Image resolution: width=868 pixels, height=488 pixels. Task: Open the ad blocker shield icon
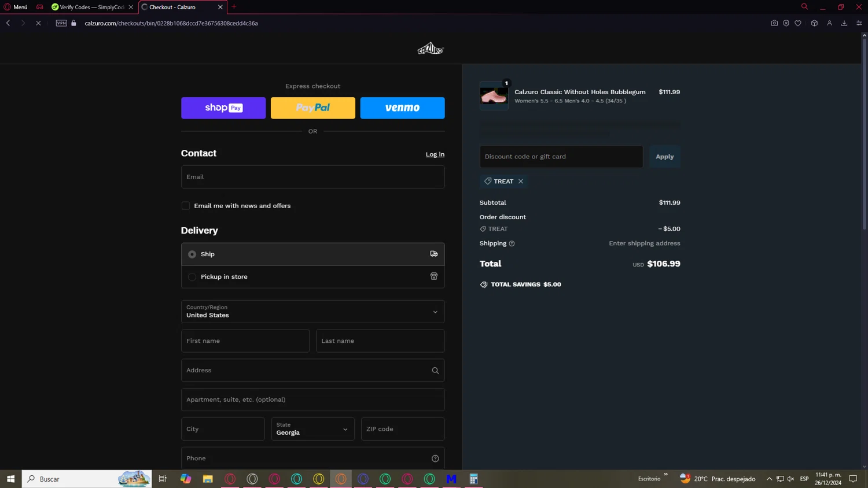click(x=786, y=23)
